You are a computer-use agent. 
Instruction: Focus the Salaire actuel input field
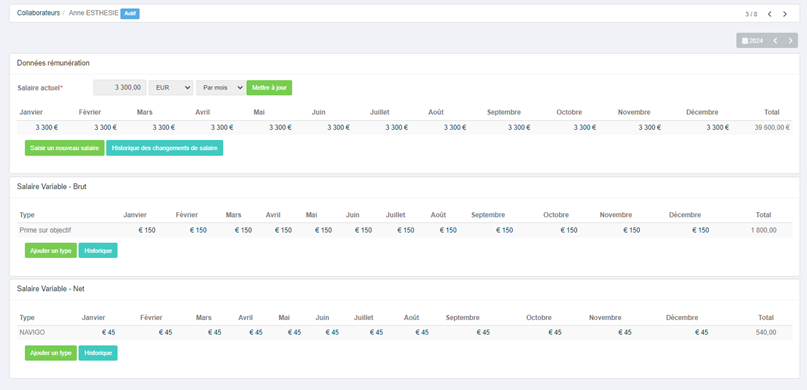(x=119, y=87)
